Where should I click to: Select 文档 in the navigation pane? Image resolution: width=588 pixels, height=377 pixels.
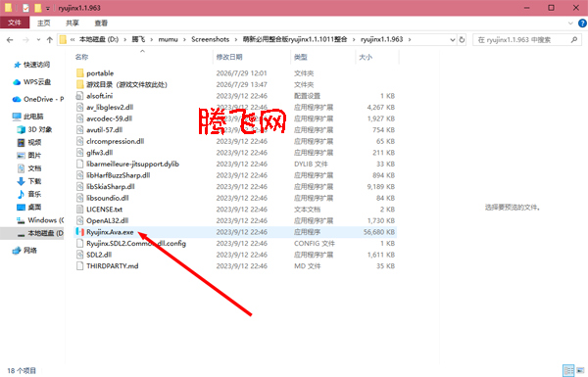29,168
